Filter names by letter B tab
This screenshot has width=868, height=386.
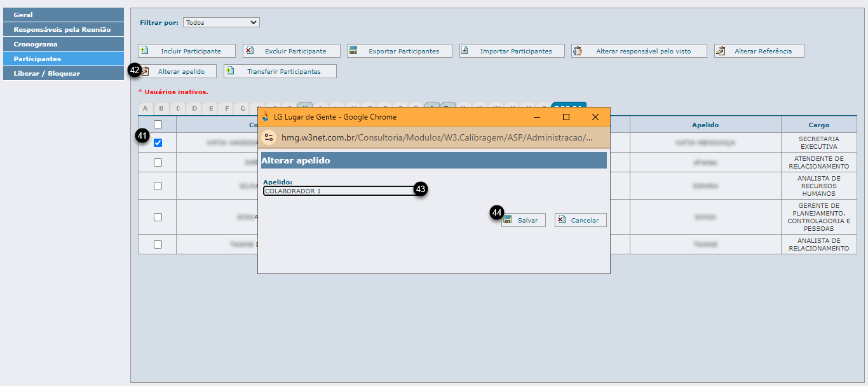162,108
